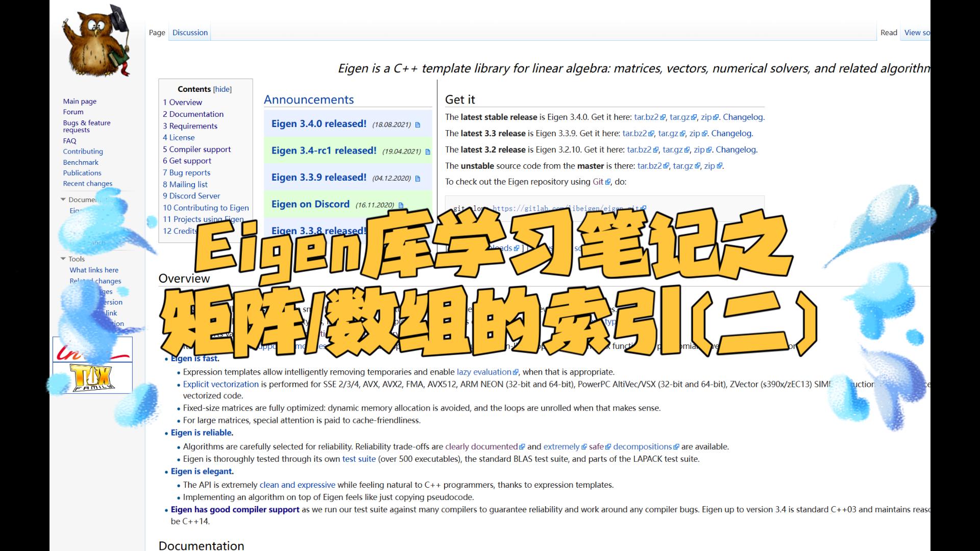Open Eigen 3.4-rc1 released! announcement
The image size is (980, 551).
point(324,151)
